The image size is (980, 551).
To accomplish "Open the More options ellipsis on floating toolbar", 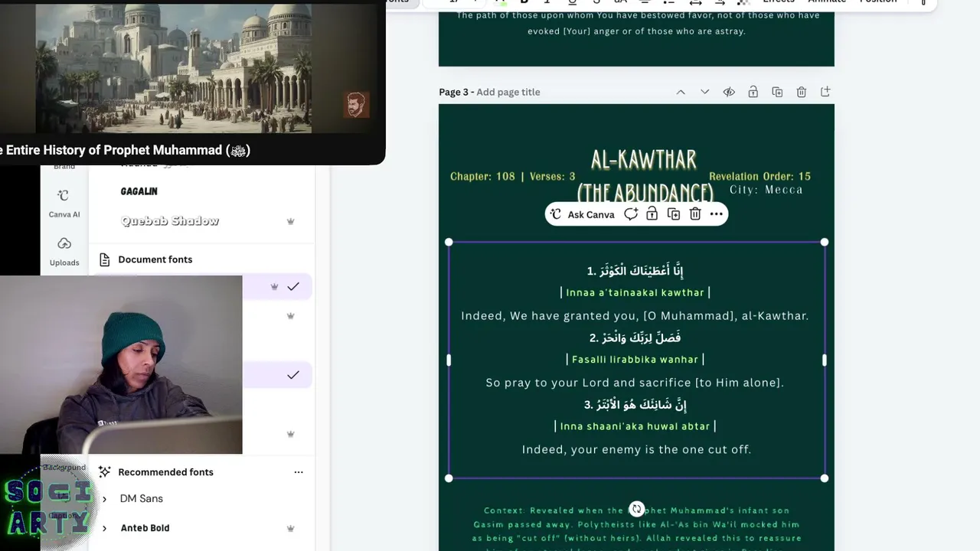I will pos(716,214).
